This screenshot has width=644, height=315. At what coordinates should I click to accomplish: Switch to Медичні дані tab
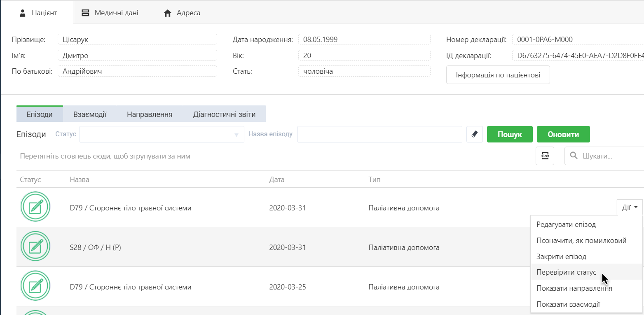click(110, 13)
